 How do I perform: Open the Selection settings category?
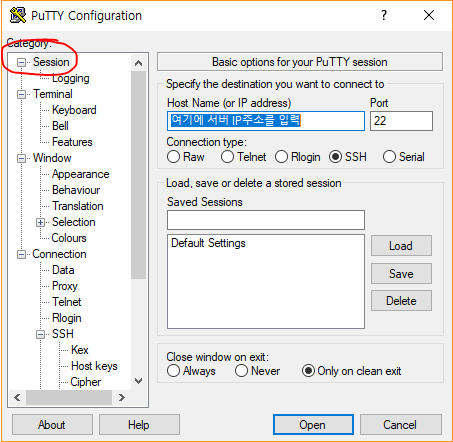pos(74,222)
